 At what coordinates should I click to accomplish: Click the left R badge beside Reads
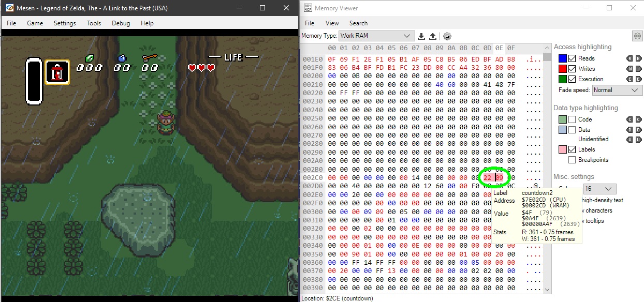(x=630, y=58)
